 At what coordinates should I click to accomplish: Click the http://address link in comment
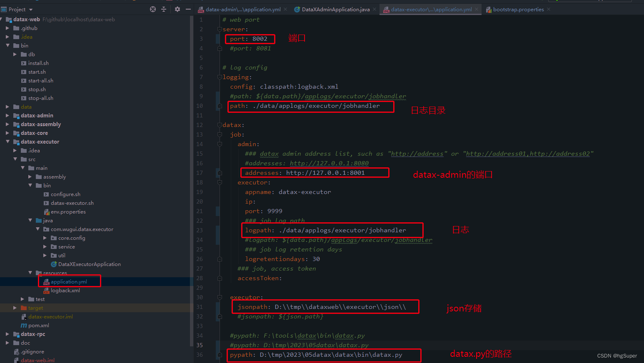pyautogui.click(x=417, y=154)
